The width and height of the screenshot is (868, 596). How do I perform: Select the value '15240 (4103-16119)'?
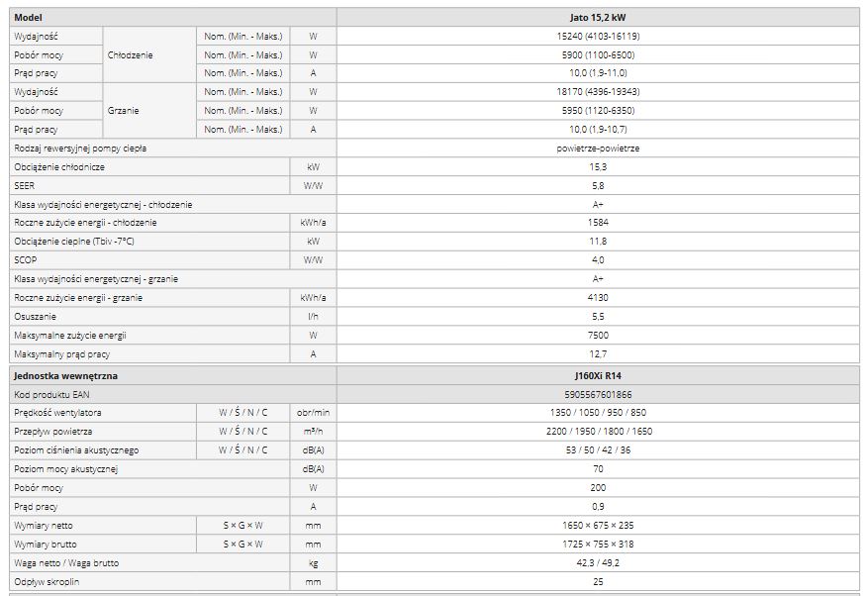tap(598, 37)
